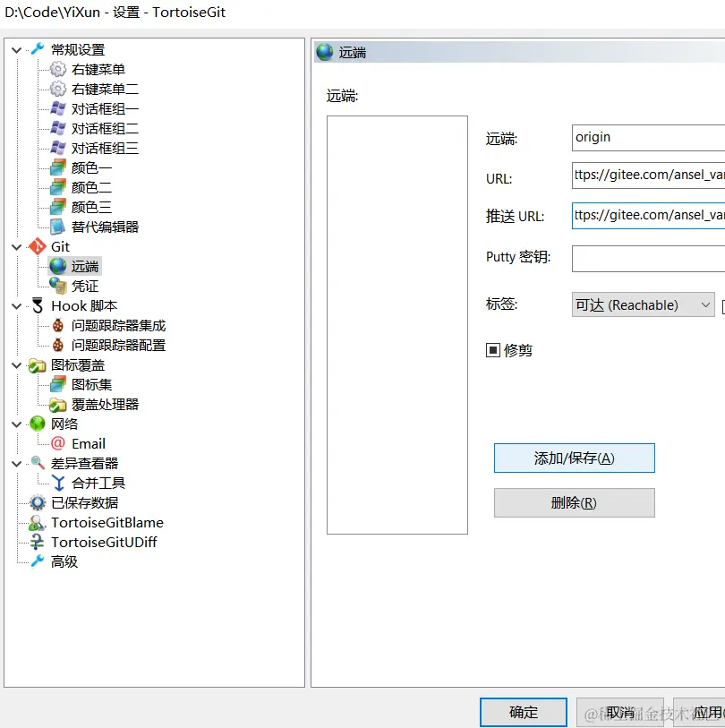The width and height of the screenshot is (725, 728).
Task: Click the color layers icon beside 颜色二
Action: click(x=58, y=187)
